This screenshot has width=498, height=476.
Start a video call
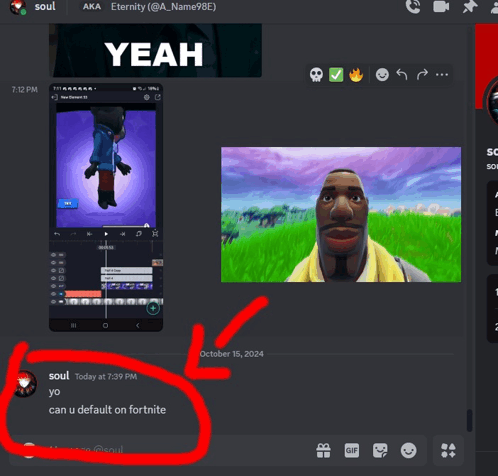pos(441,7)
